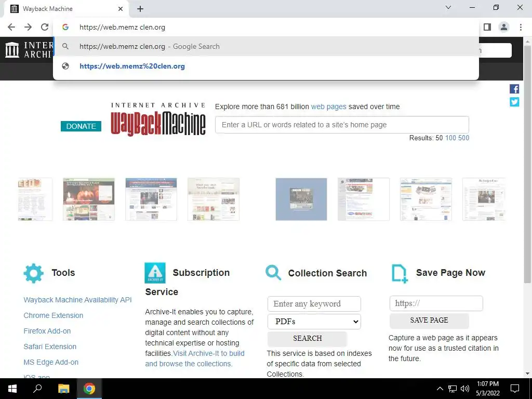Visit Archive-It to build collections link
Image resolution: width=532 pixels, height=399 pixels.
(195, 358)
